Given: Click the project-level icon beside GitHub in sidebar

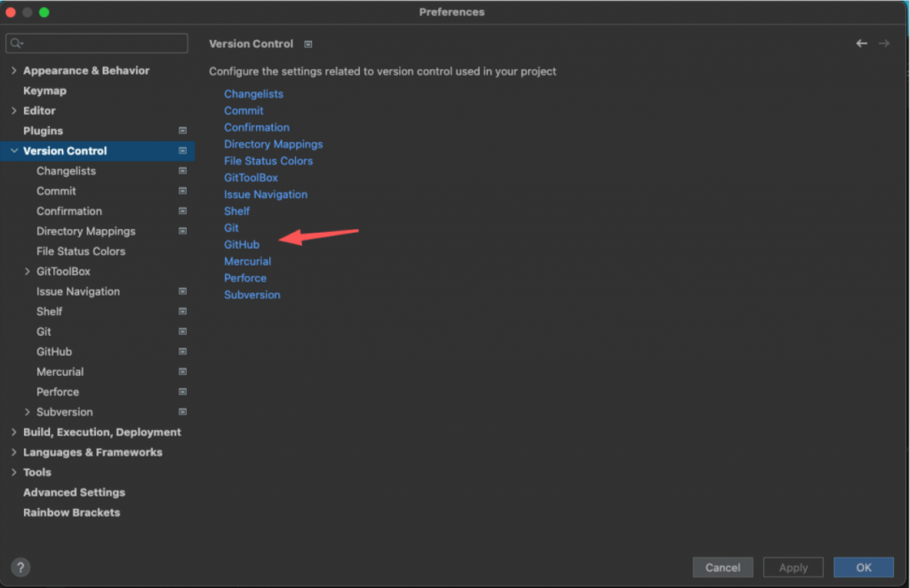Looking at the screenshot, I should pyautogui.click(x=182, y=352).
